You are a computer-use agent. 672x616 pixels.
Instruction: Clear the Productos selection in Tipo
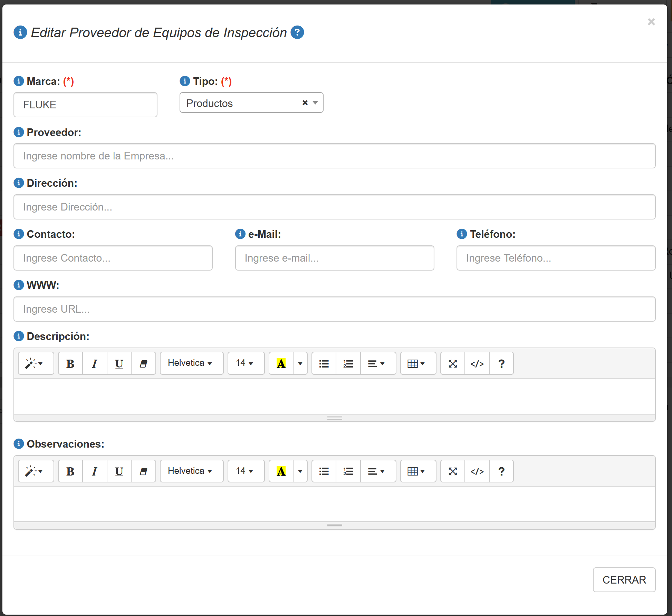[x=305, y=103]
